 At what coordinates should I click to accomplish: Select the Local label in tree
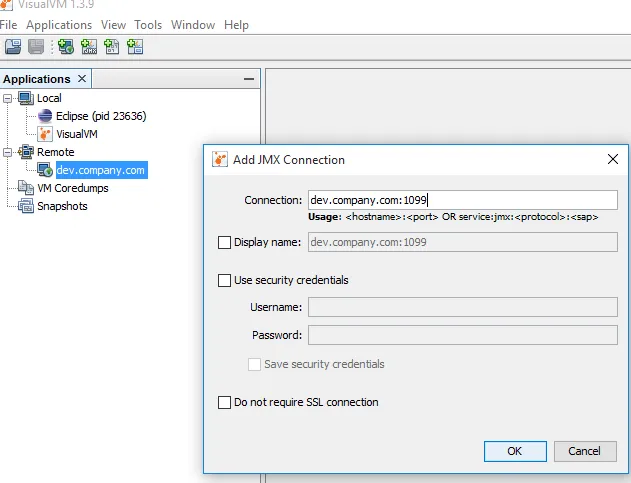point(49,98)
